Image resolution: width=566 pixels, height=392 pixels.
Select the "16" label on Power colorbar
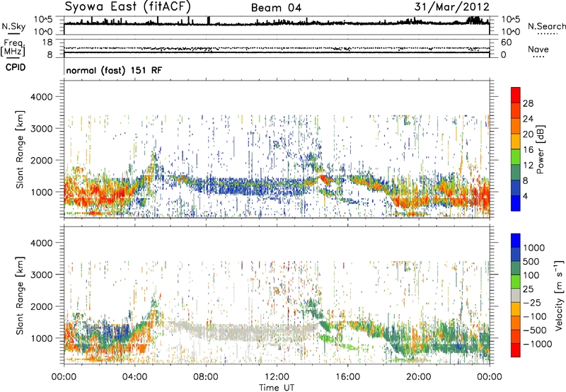click(x=528, y=150)
